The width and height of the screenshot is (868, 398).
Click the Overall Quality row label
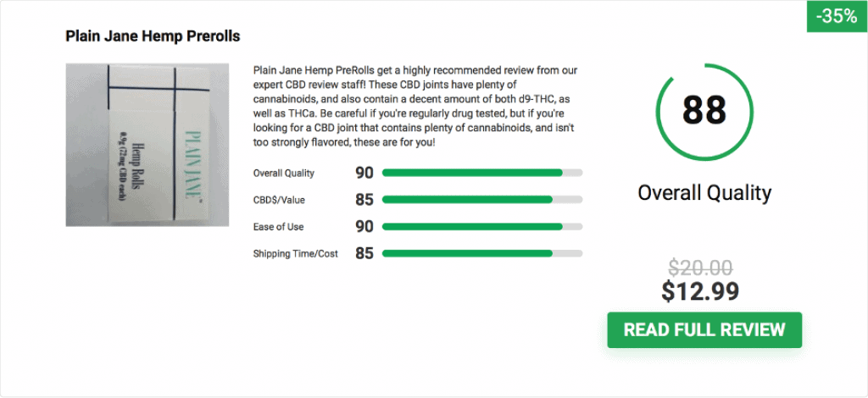283,173
